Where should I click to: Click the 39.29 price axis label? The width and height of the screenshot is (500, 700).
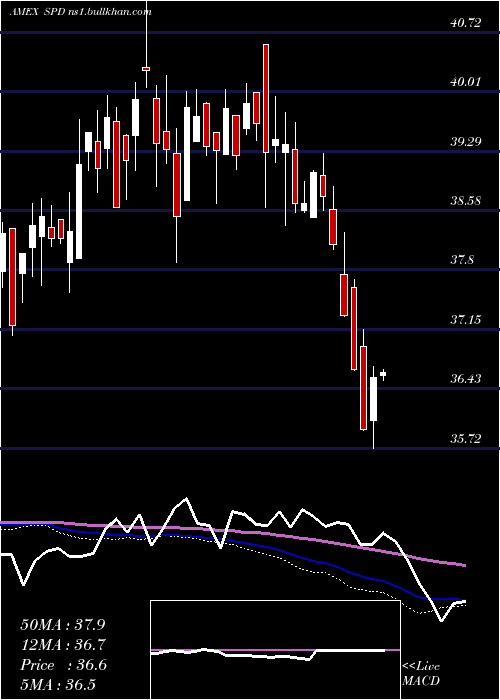pyautogui.click(x=466, y=142)
